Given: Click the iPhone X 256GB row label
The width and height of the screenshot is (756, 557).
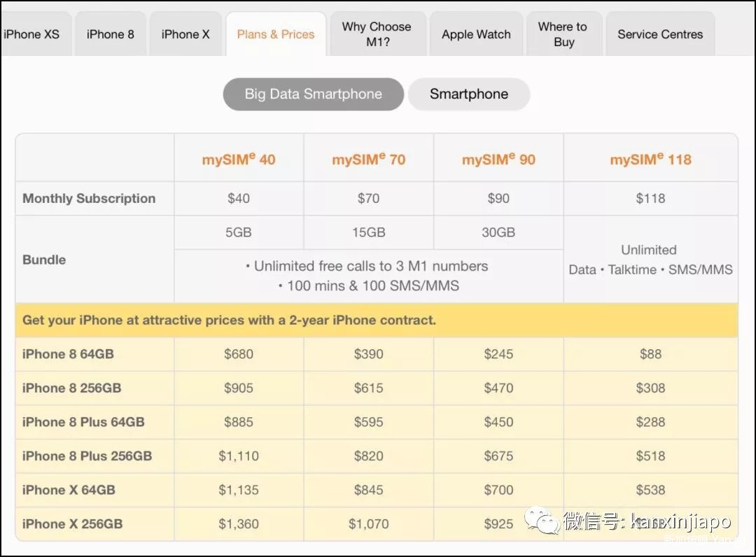Looking at the screenshot, I should tap(71, 524).
